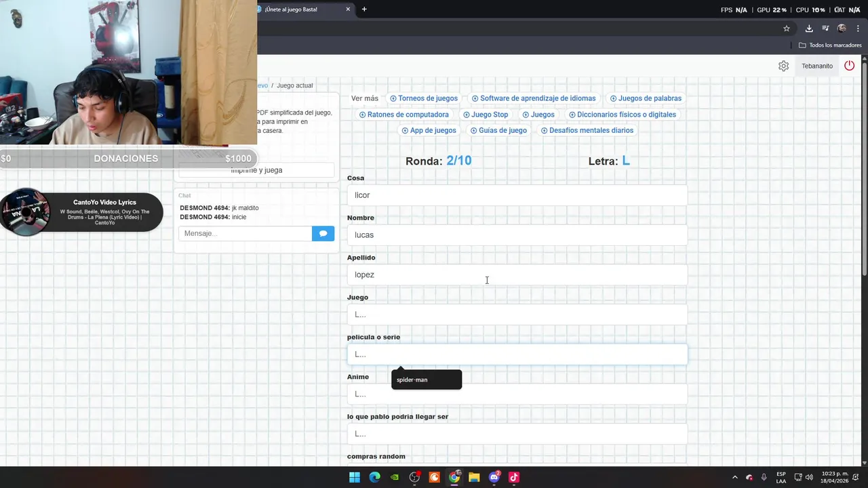
Task: Open Ratones de computadora link
Action: coord(403,115)
